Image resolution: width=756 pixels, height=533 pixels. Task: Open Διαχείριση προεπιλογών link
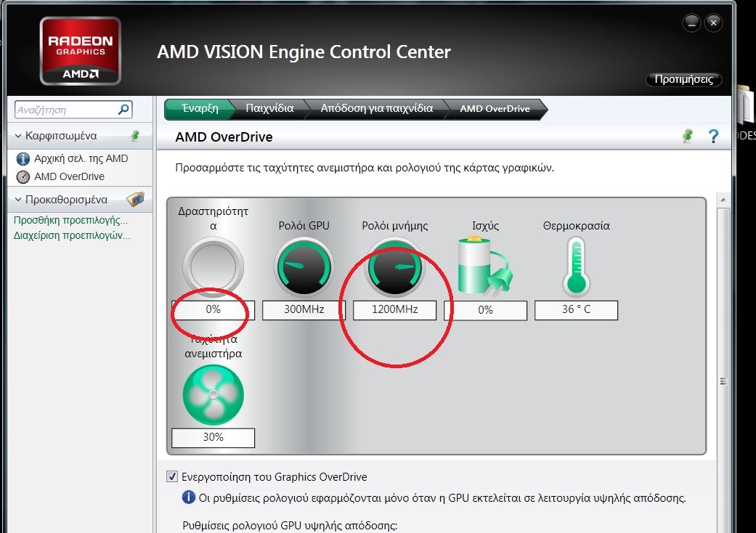[x=72, y=236]
